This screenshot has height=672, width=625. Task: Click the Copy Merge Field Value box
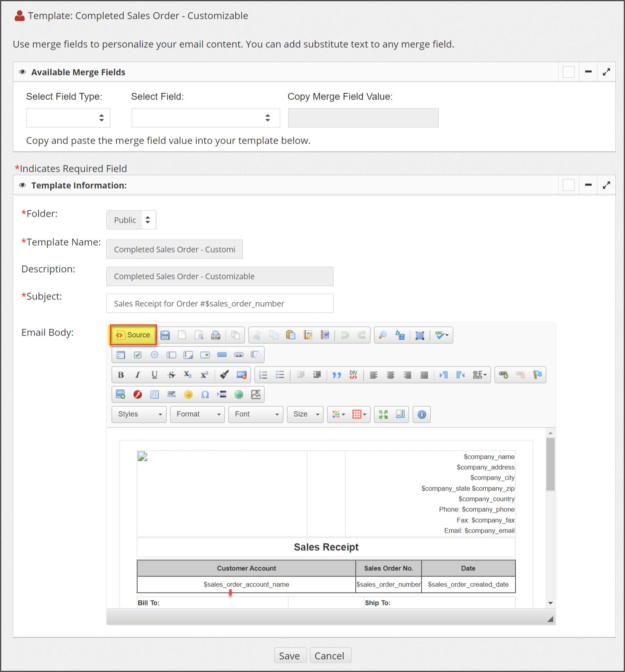coord(363,118)
